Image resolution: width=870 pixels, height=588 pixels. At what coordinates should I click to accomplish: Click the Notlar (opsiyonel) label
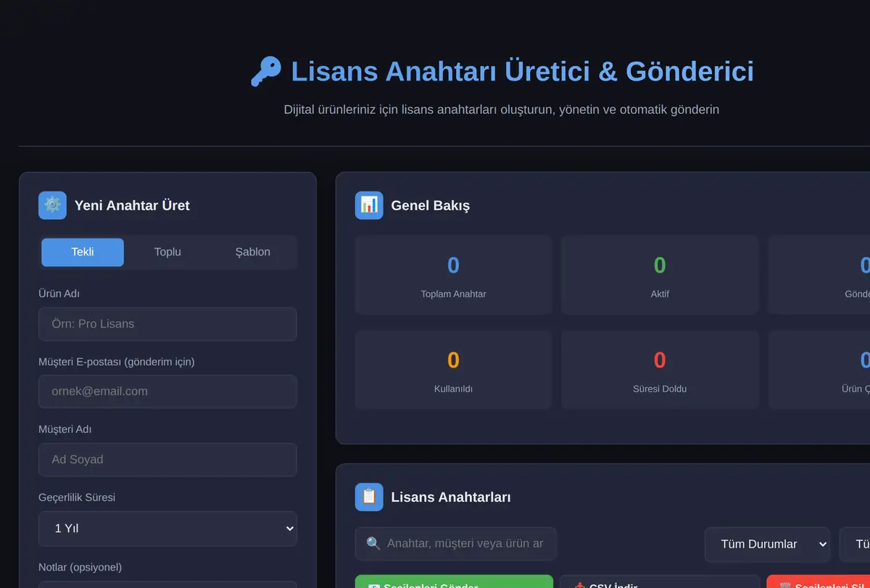point(80,567)
